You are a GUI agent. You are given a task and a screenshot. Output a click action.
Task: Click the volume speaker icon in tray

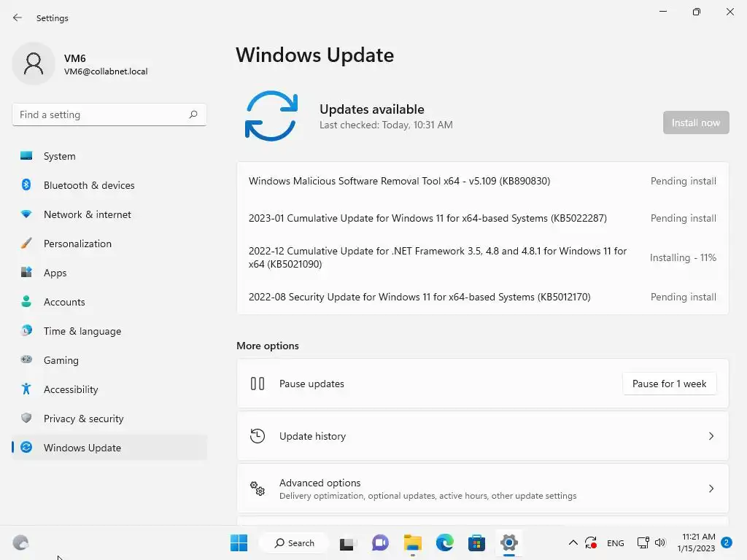pyautogui.click(x=659, y=542)
